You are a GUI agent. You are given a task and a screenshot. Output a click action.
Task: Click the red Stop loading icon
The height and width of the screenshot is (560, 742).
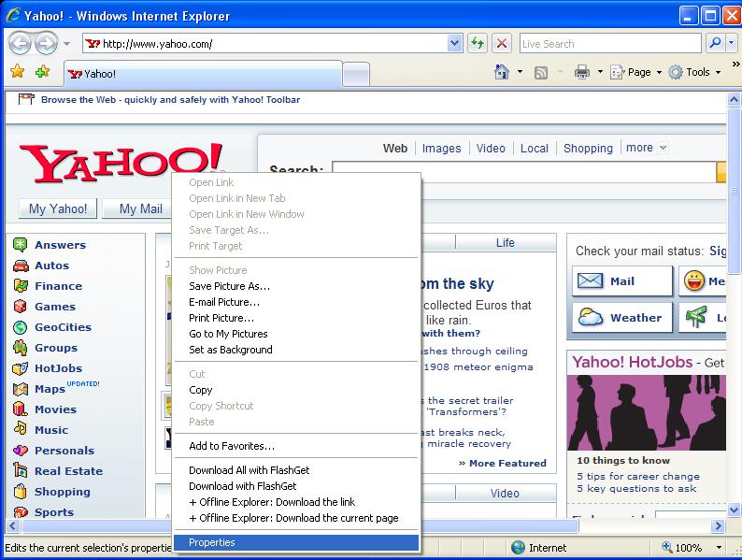pos(502,43)
